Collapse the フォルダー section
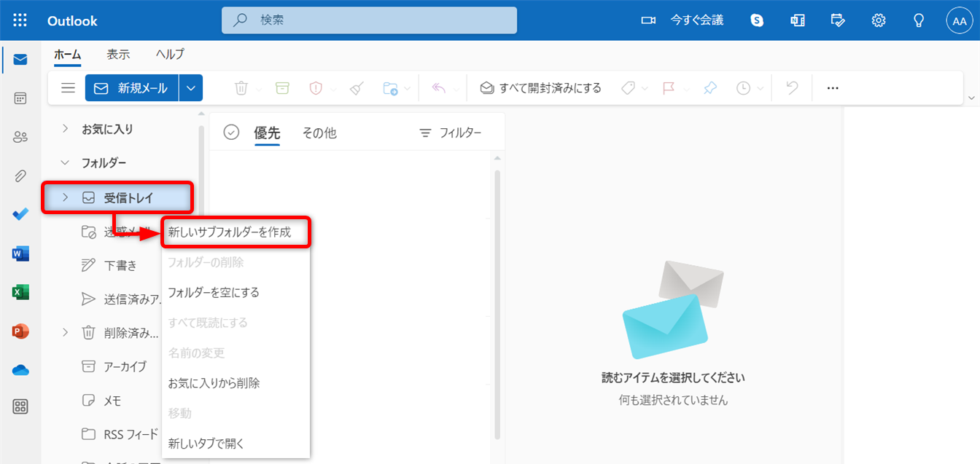The image size is (980, 464). [x=65, y=162]
